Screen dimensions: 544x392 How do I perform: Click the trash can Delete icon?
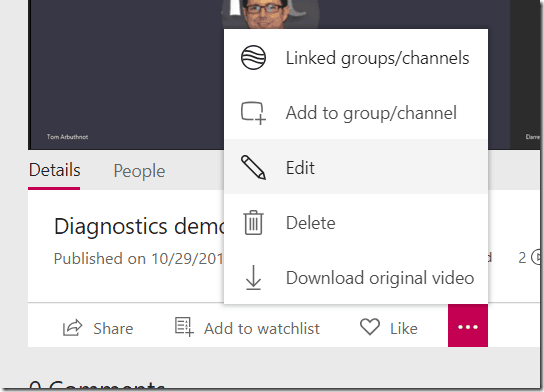pyautogui.click(x=254, y=222)
